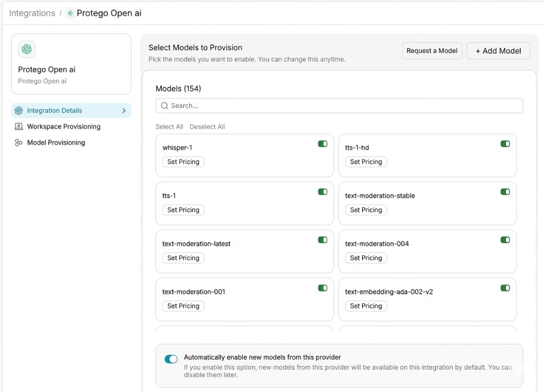Disable the tts-1 model switch

point(322,192)
